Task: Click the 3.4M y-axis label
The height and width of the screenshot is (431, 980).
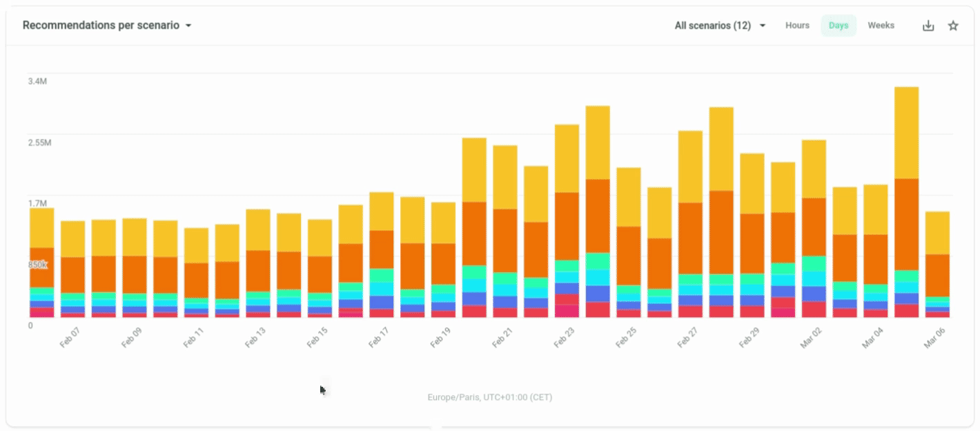Action: click(37, 82)
